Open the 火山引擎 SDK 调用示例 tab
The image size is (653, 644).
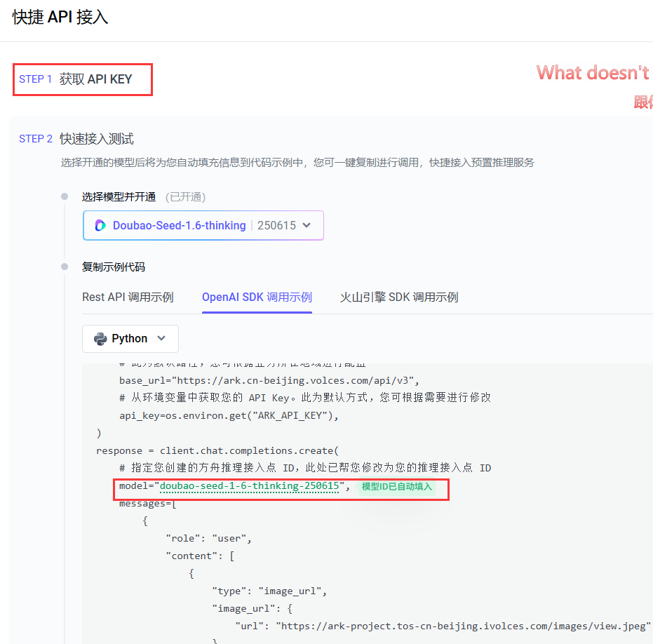point(399,297)
